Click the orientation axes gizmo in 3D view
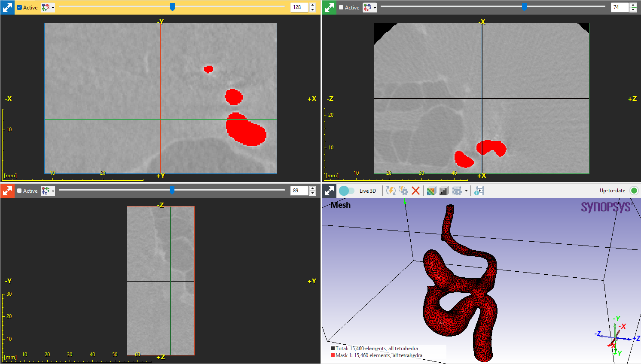 pyautogui.click(x=617, y=337)
